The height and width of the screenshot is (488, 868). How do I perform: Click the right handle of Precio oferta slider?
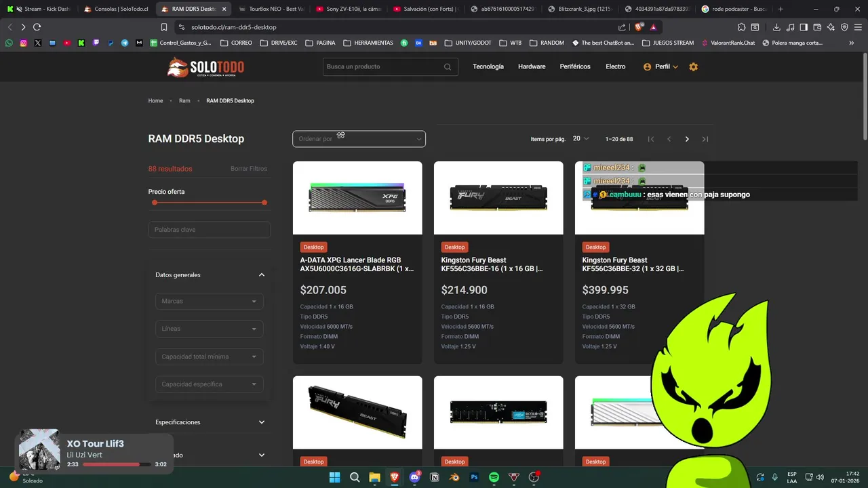[264, 203]
